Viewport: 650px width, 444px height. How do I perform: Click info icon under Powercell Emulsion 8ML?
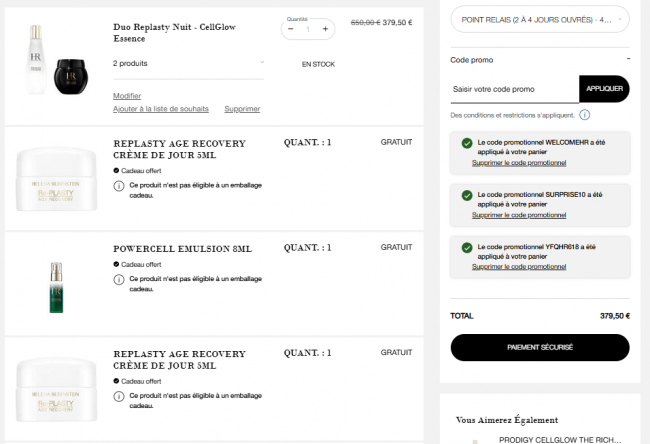[x=119, y=280]
